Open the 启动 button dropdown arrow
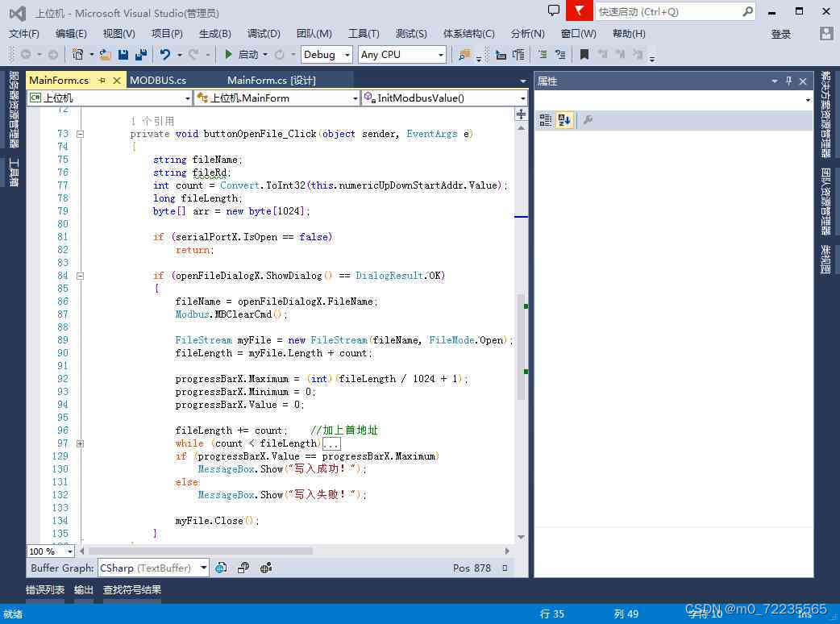 [265, 55]
